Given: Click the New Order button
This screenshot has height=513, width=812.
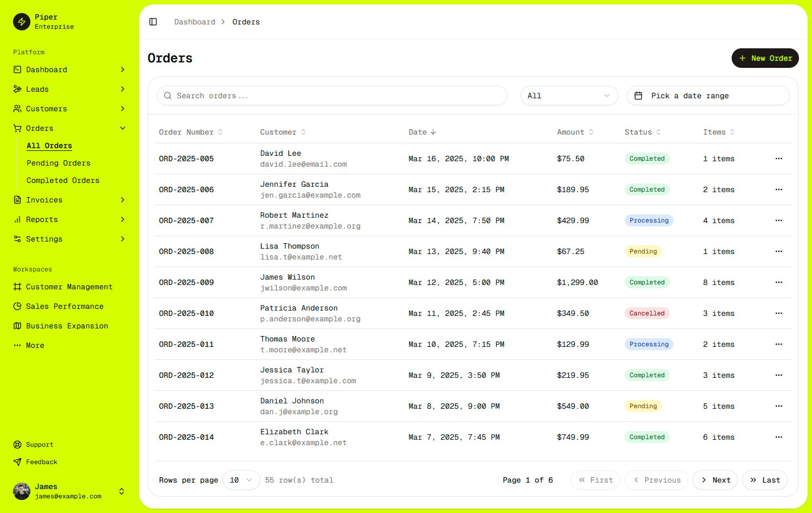Looking at the screenshot, I should [x=765, y=58].
